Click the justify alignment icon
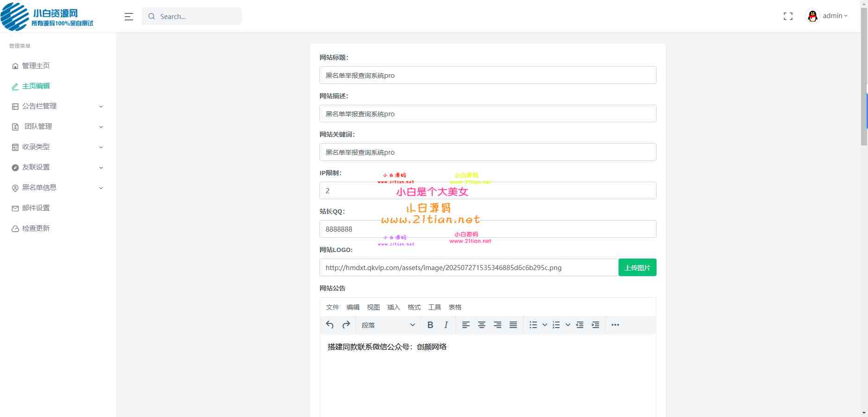The width and height of the screenshot is (868, 417). click(513, 325)
